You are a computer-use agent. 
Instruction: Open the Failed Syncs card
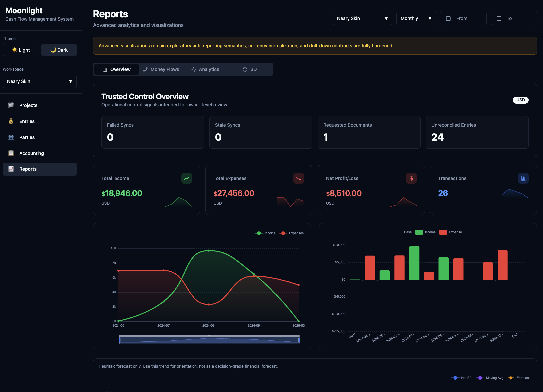153,132
